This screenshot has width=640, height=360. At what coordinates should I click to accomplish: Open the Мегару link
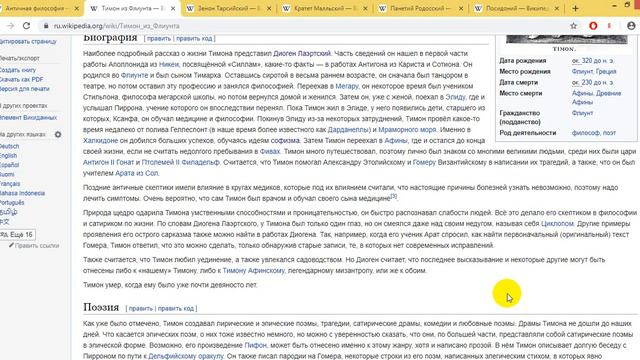point(347,86)
